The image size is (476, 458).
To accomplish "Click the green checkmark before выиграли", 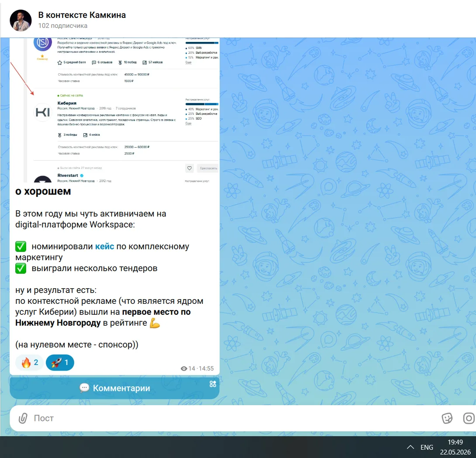I will pyautogui.click(x=21, y=269).
